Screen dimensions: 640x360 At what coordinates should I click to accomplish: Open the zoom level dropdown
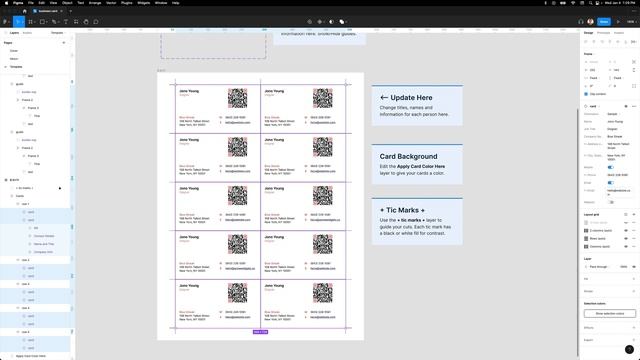pyautogui.click(x=631, y=22)
